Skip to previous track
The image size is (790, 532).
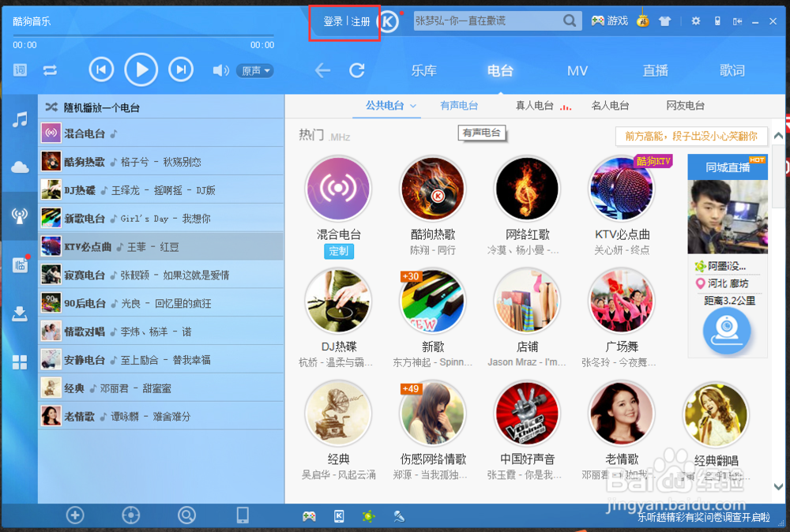(x=101, y=69)
